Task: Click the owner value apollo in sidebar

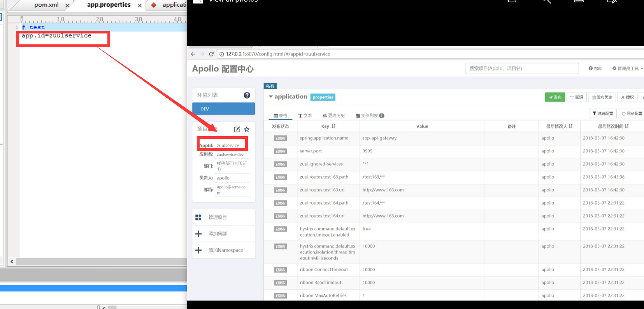Action: [223, 178]
